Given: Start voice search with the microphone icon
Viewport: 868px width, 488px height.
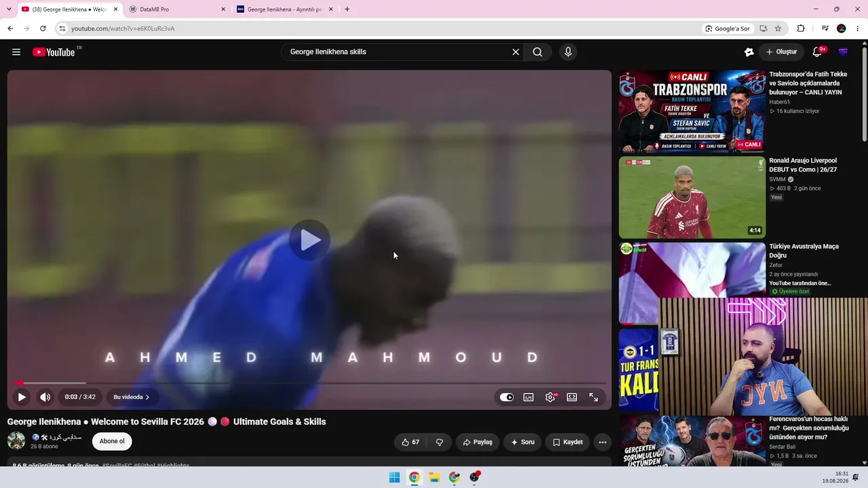Looking at the screenshot, I should [x=568, y=52].
